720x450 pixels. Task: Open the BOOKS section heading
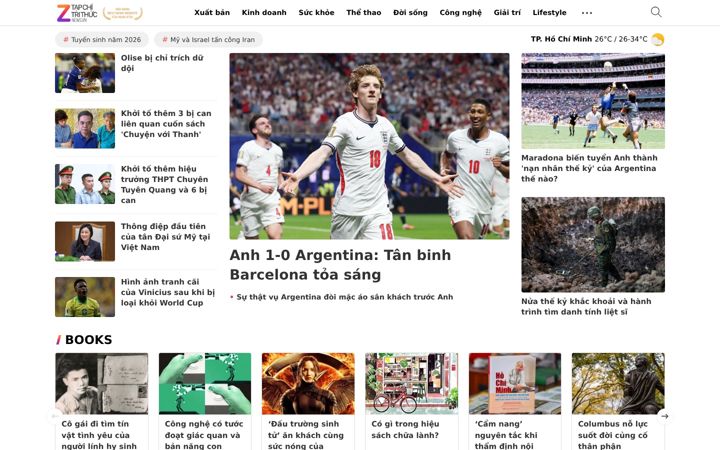tap(88, 339)
